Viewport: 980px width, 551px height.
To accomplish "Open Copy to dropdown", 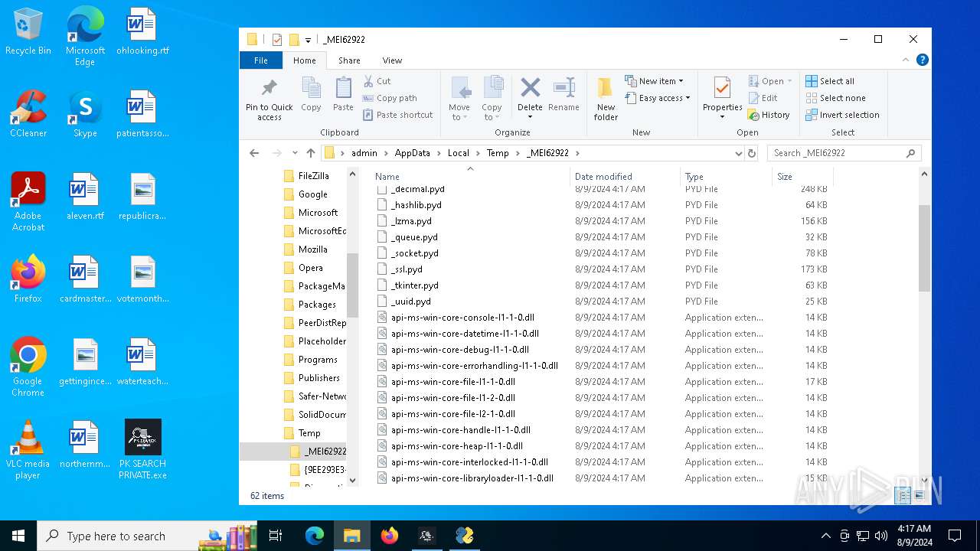I will tap(492, 112).
